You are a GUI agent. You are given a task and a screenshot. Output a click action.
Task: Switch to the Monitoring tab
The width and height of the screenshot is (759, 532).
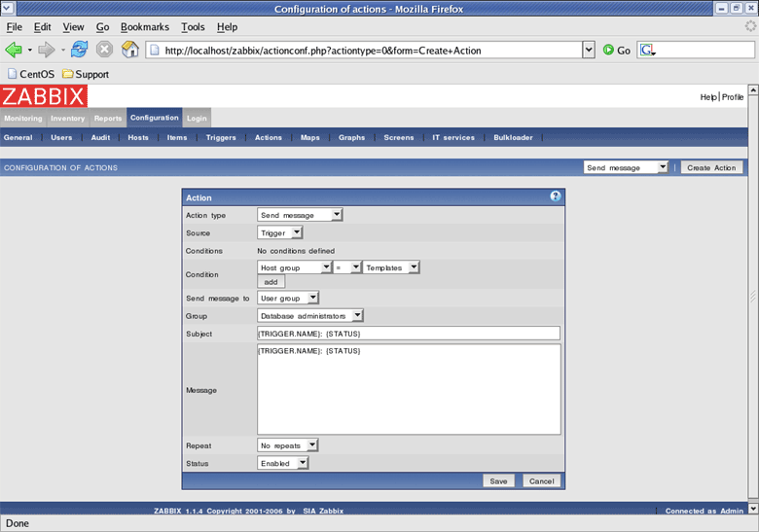[x=22, y=119]
